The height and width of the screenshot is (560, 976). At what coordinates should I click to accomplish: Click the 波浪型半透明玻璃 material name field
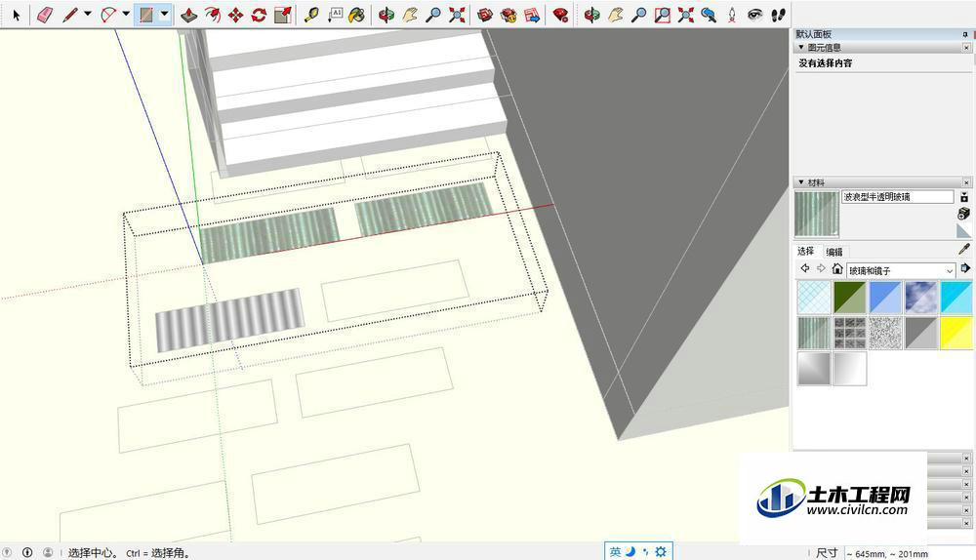(898, 197)
